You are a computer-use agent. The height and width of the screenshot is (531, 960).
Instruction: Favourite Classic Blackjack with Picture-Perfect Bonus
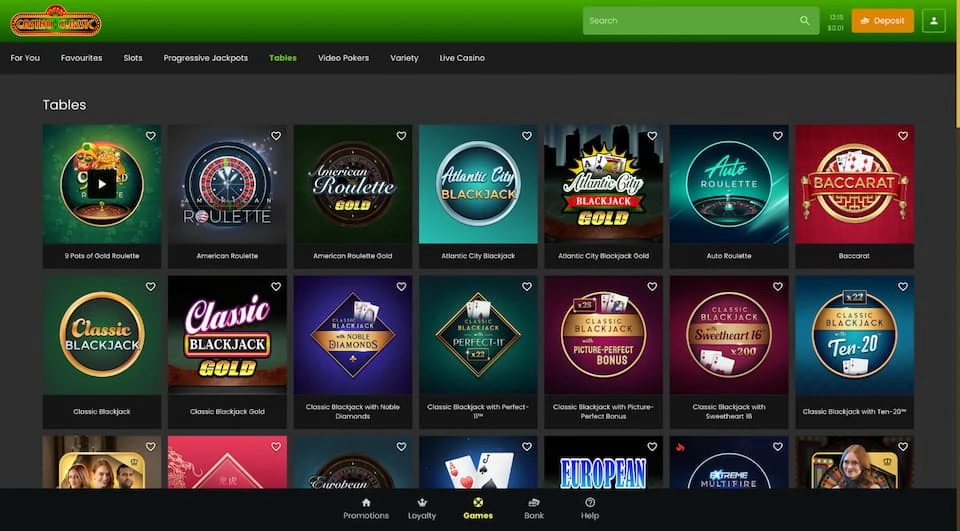coord(652,287)
